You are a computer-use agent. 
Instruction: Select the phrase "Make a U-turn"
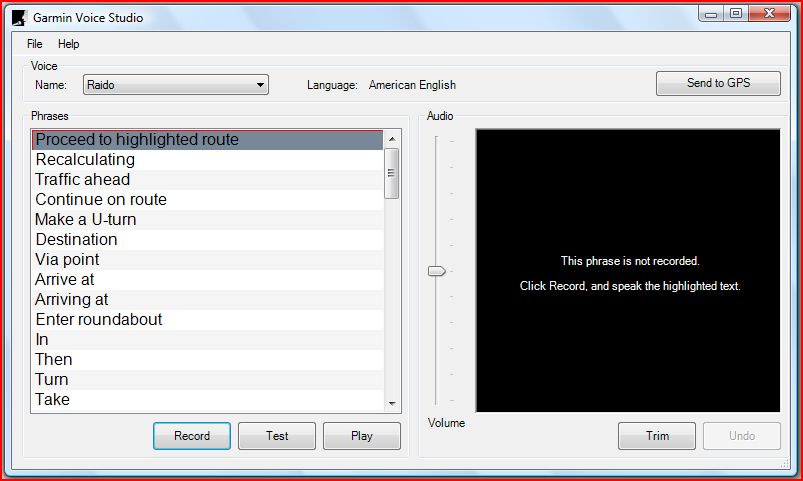pyautogui.click(x=207, y=220)
